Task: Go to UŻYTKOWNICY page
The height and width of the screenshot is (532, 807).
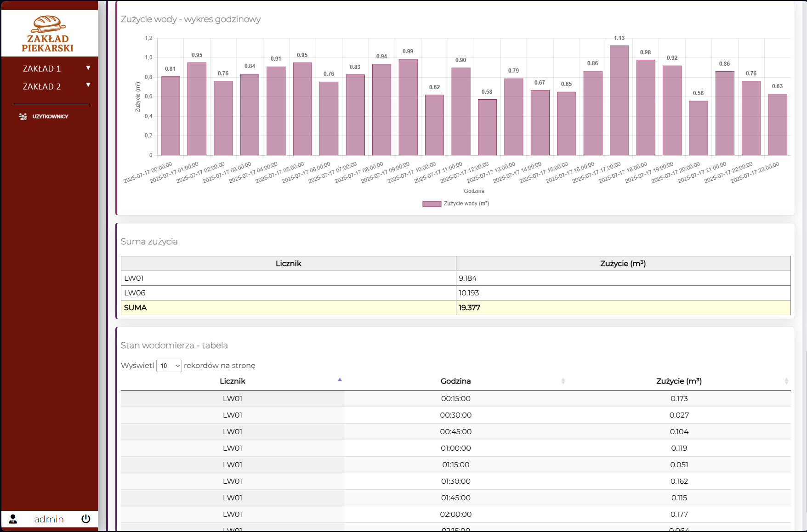Action: click(x=50, y=117)
